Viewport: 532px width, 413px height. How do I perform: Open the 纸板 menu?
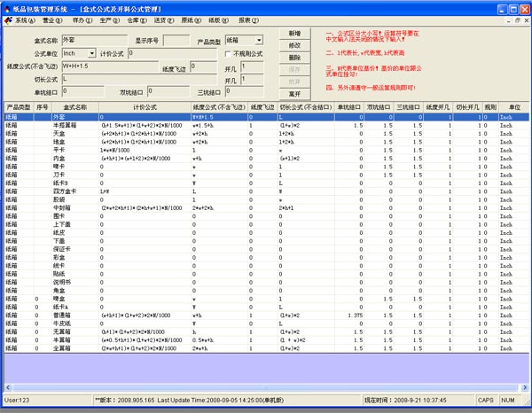(x=219, y=20)
